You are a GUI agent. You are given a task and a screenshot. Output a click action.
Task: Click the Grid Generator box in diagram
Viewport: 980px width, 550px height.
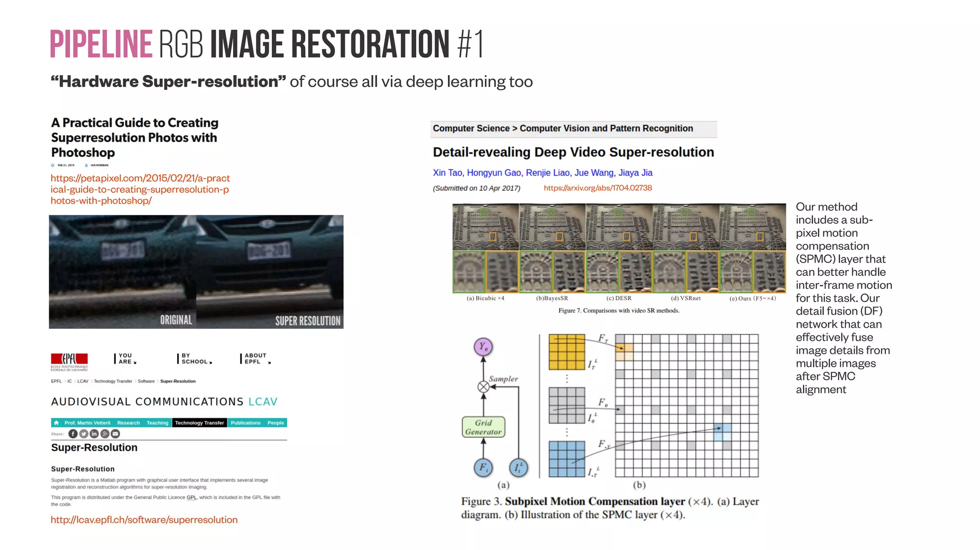483,427
